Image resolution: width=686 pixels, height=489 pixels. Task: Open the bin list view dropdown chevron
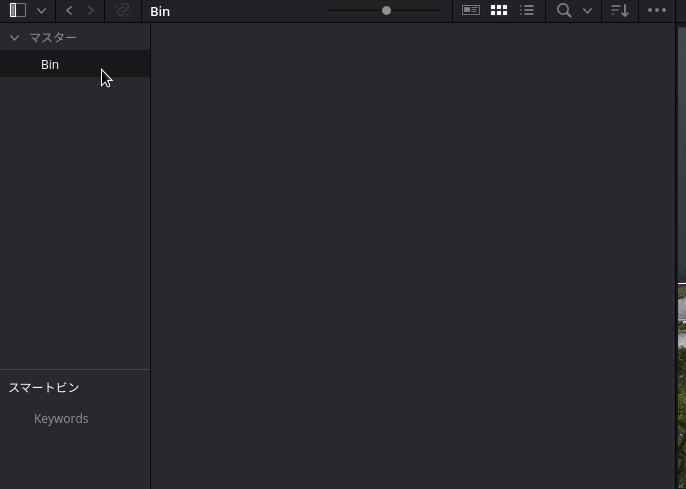[42, 11]
